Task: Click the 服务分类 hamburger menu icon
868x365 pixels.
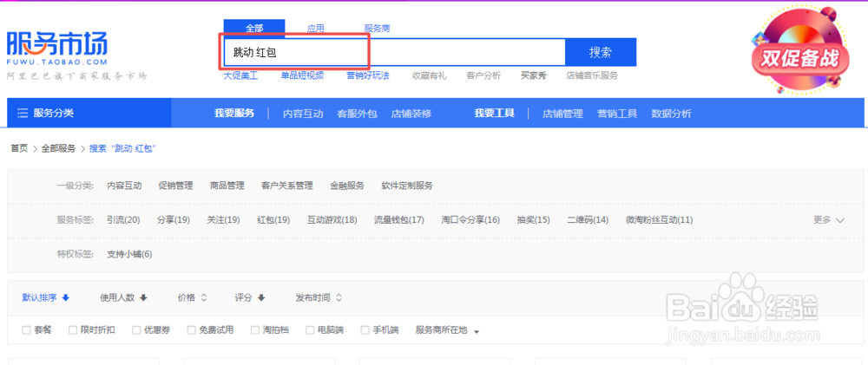Action: [23, 114]
